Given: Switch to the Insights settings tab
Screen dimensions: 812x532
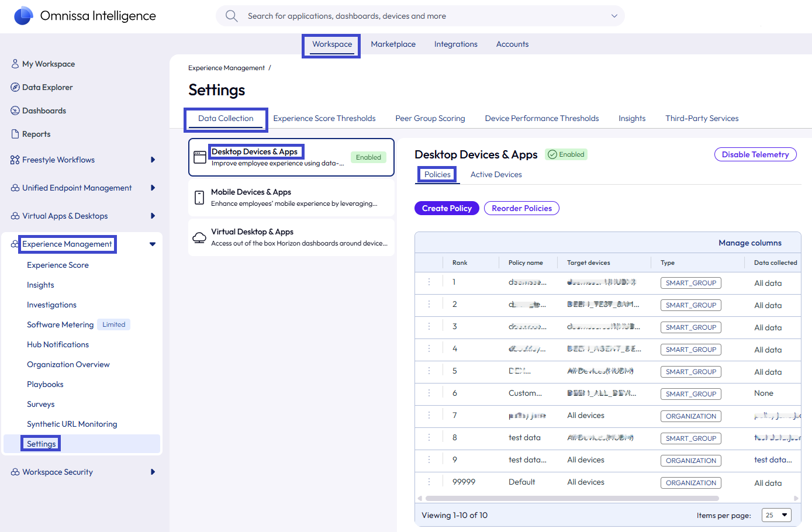Looking at the screenshot, I should click(x=632, y=119).
